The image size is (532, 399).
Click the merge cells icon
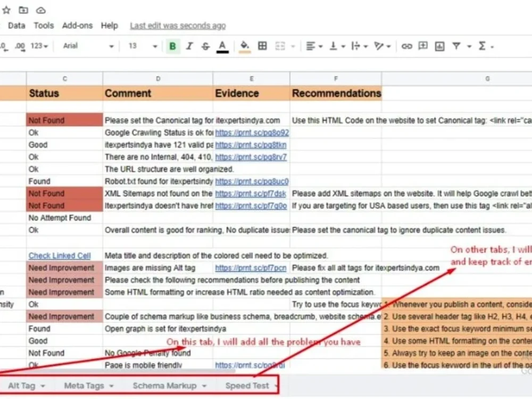280,46
